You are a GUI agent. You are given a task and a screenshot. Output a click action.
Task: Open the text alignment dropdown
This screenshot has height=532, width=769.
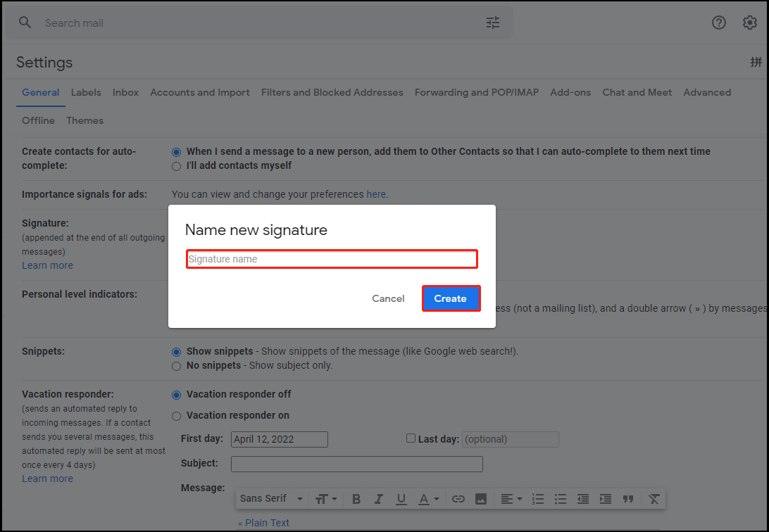pos(511,499)
